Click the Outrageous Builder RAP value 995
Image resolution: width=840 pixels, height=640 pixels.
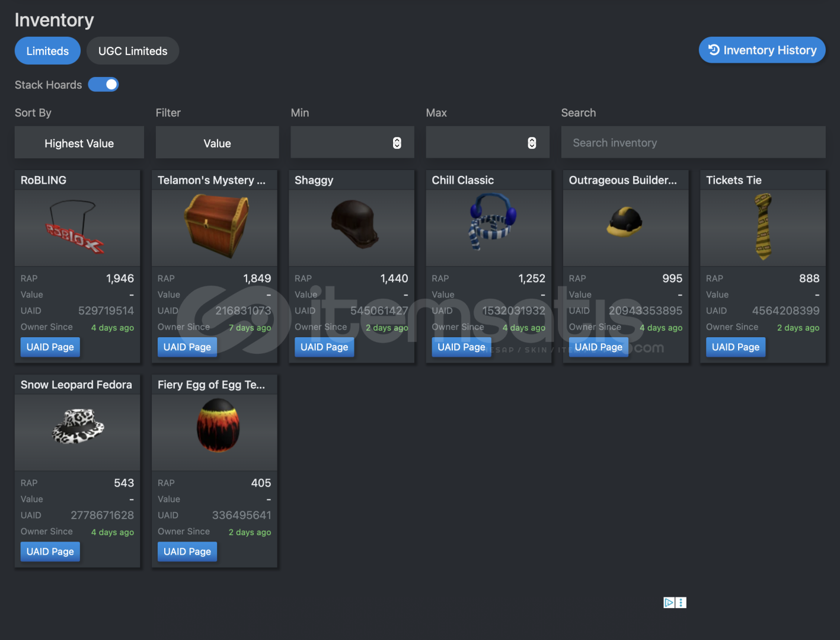coord(672,279)
